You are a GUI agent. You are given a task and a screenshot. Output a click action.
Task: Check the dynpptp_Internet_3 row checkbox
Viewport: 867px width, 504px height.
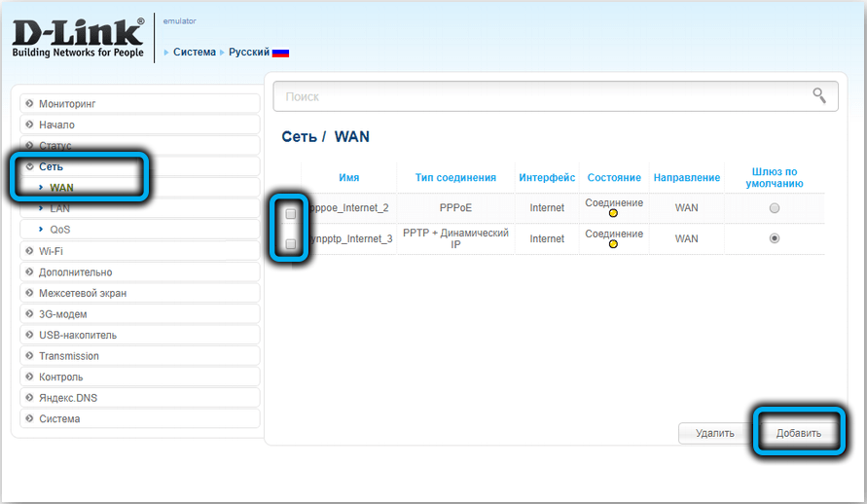click(290, 244)
